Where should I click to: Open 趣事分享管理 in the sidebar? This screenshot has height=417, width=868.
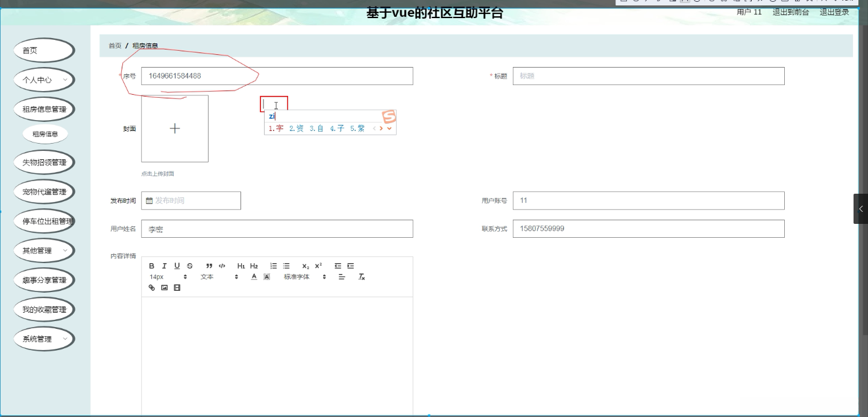[44, 280]
